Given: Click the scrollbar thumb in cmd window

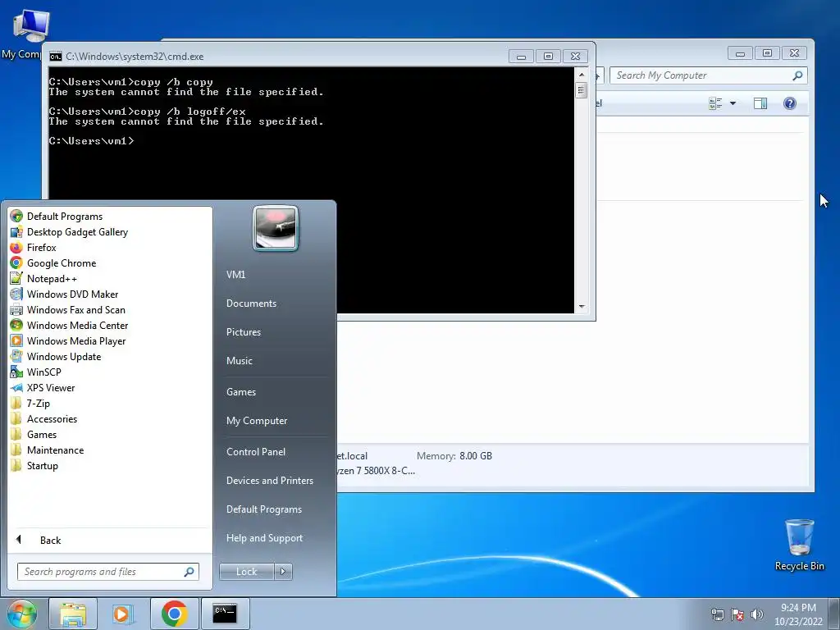Looking at the screenshot, I should click(x=582, y=90).
